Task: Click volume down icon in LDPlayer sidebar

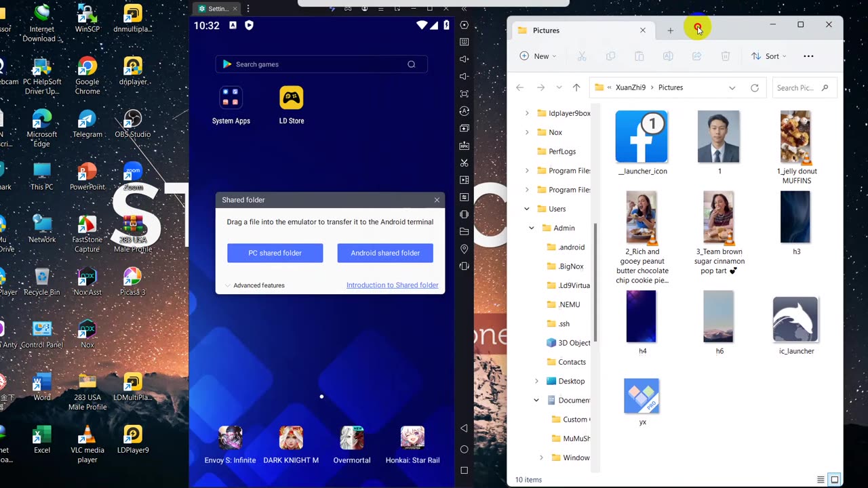Action: pos(465,77)
